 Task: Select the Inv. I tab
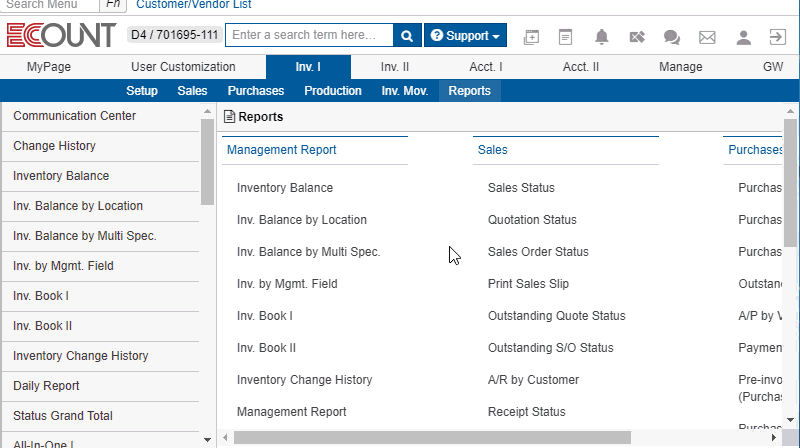(x=308, y=67)
